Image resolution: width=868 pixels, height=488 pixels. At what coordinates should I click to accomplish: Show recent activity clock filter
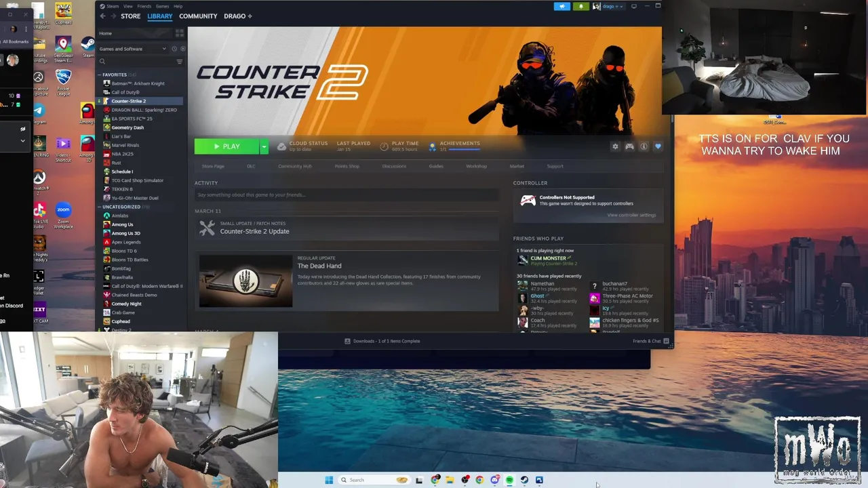pyautogui.click(x=174, y=49)
